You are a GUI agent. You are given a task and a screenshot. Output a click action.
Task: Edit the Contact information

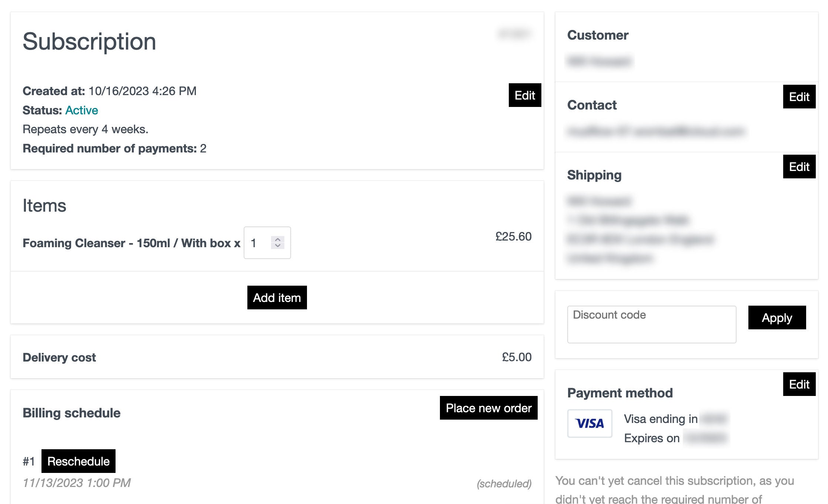[799, 97]
